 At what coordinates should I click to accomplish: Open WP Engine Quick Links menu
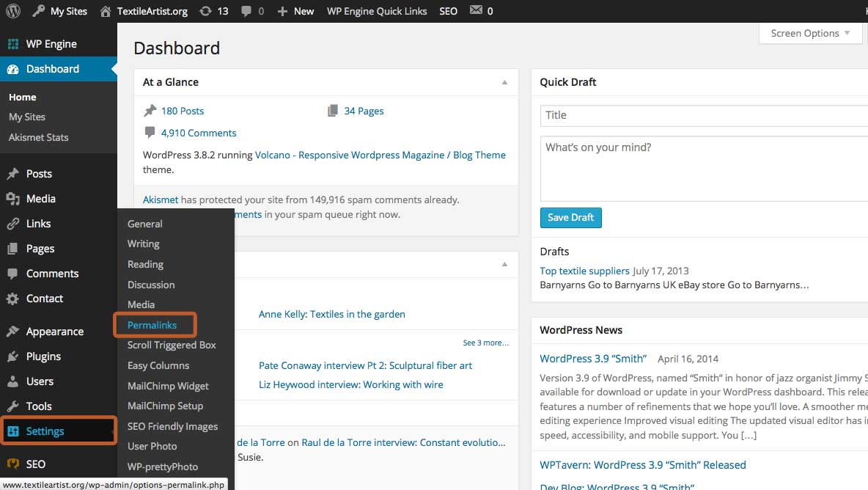click(377, 11)
